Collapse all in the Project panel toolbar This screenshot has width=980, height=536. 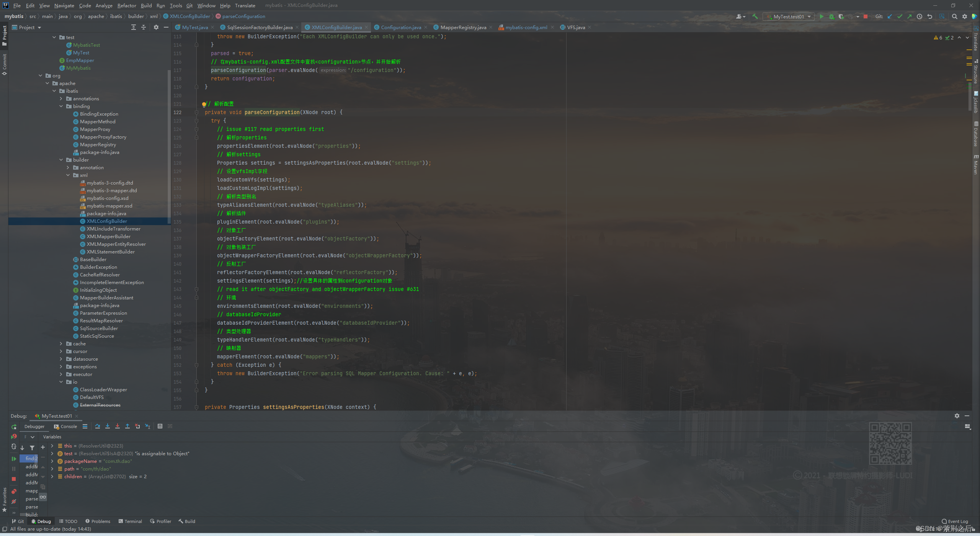click(144, 27)
